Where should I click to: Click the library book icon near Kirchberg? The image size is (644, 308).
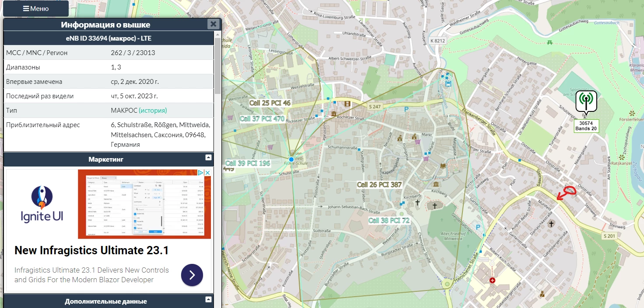pos(443,166)
